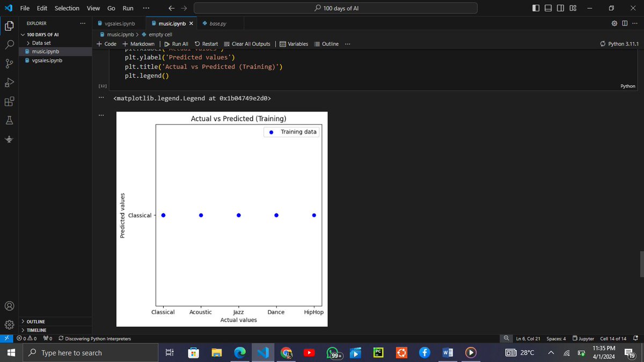Open the Source Control view
644x362 pixels.
[x=9, y=64]
